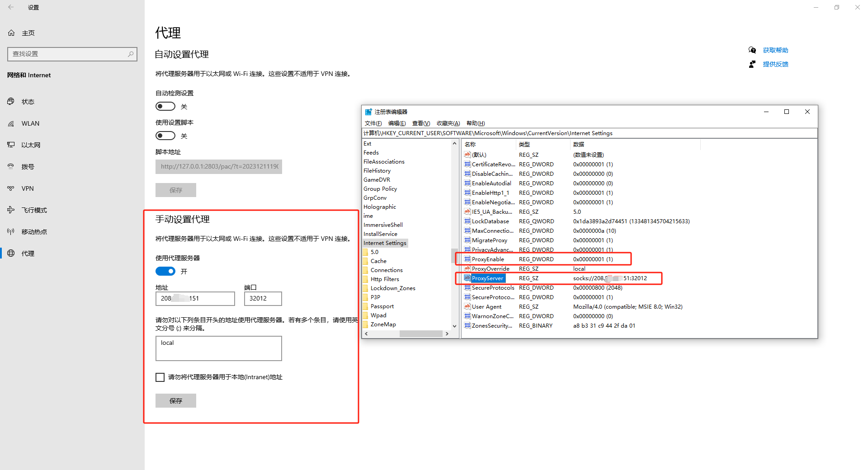Open the Settings home page icon
The image size is (868, 470).
11,33
